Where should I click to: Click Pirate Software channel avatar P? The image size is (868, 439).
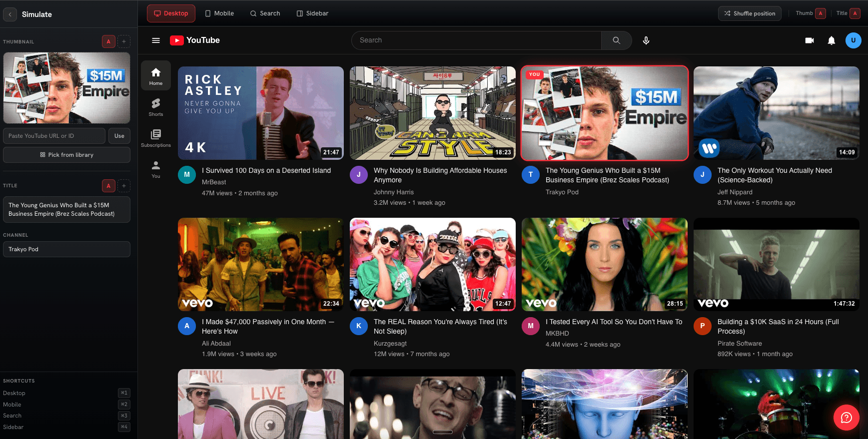tap(703, 326)
